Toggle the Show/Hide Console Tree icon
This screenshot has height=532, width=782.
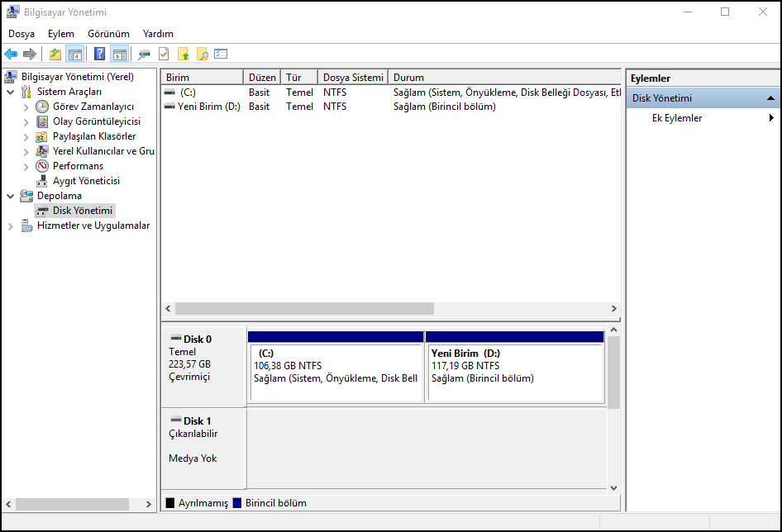click(75, 54)
